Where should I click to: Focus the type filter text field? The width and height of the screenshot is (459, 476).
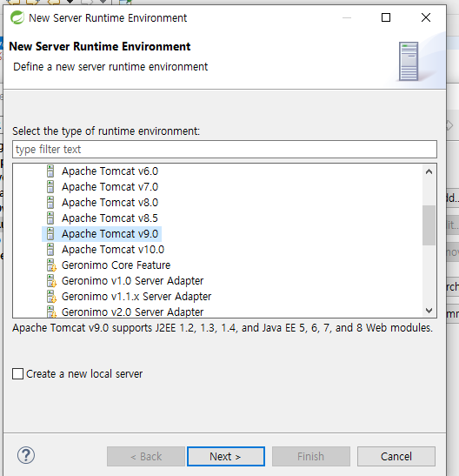click(224, 149)
